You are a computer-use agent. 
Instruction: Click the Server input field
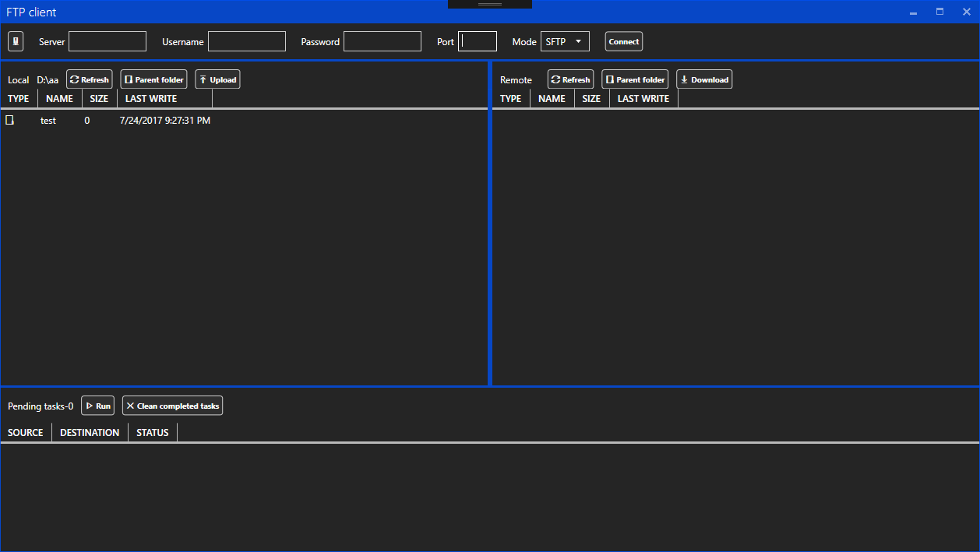[x=108, y=41]
